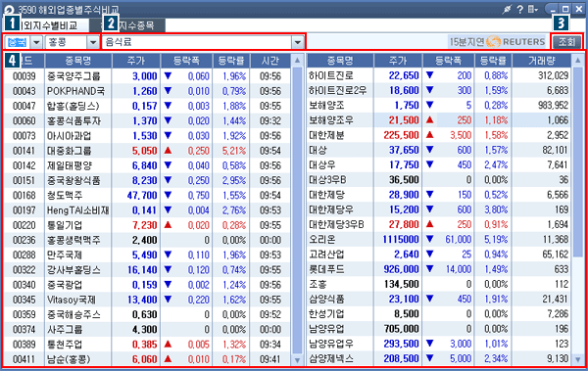Click 종목명 header of the Hong Kong table
Screen dimensions: 588x371
click(78, 61)
